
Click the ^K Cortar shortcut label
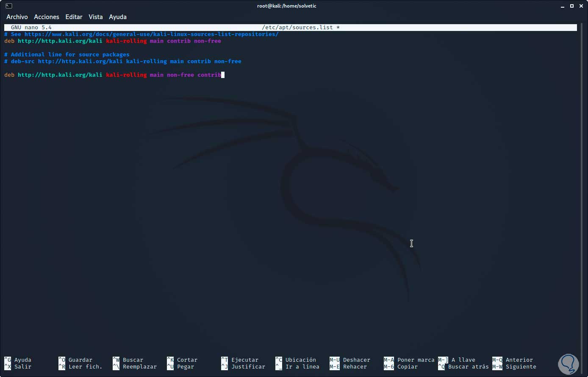182,360
